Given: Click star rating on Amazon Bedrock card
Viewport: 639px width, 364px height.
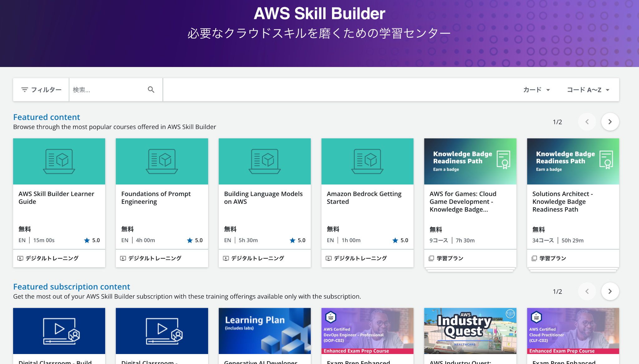Looking at the screenshot, I should click(400, 240).
